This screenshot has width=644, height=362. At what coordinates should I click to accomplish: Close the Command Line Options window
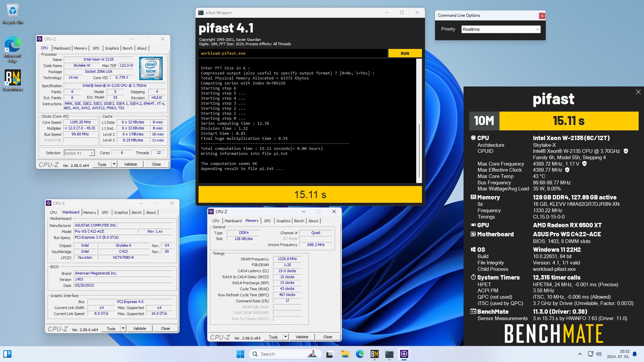click(542, 16)
